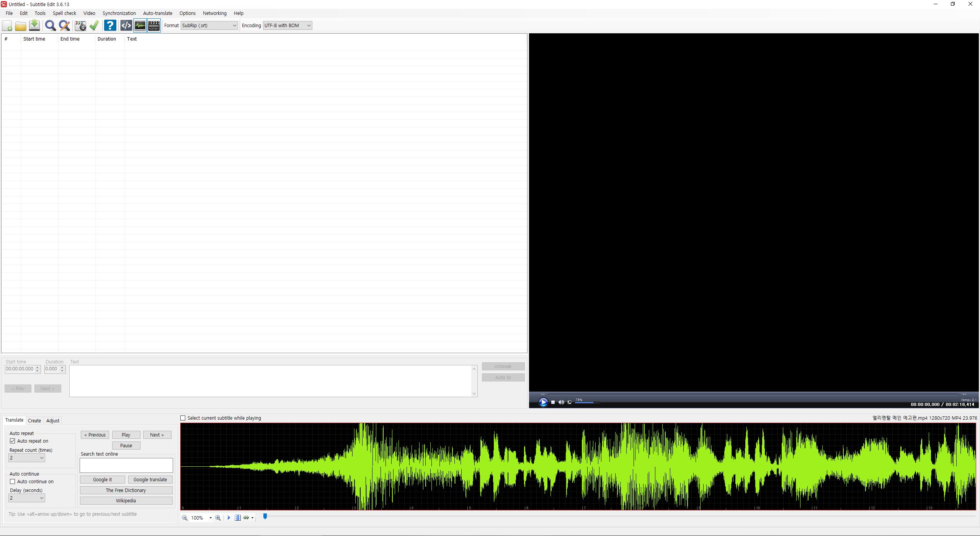
Task: Toggle source view code icon
Action: tap(126, 26)
